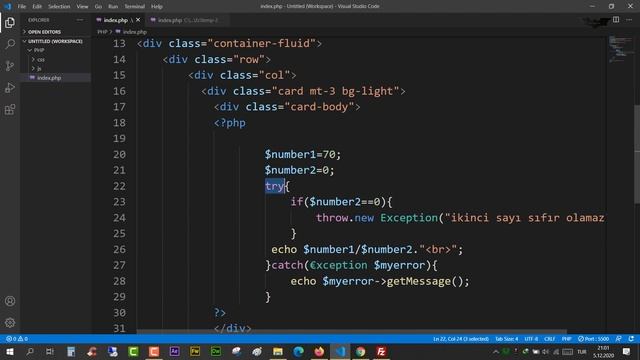
Task: Click the feedback icon in status bar
Action: point(619,339)
